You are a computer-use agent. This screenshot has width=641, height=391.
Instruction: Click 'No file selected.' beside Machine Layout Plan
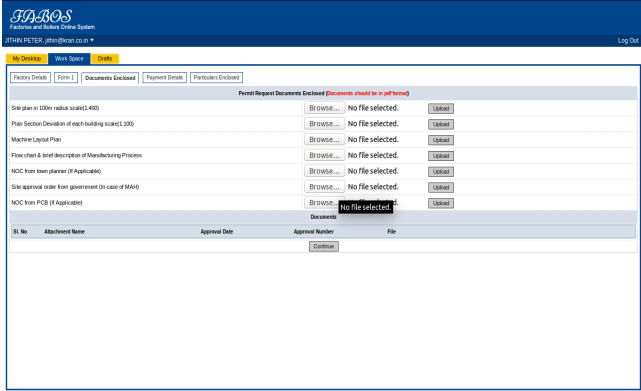coord(373,139)
